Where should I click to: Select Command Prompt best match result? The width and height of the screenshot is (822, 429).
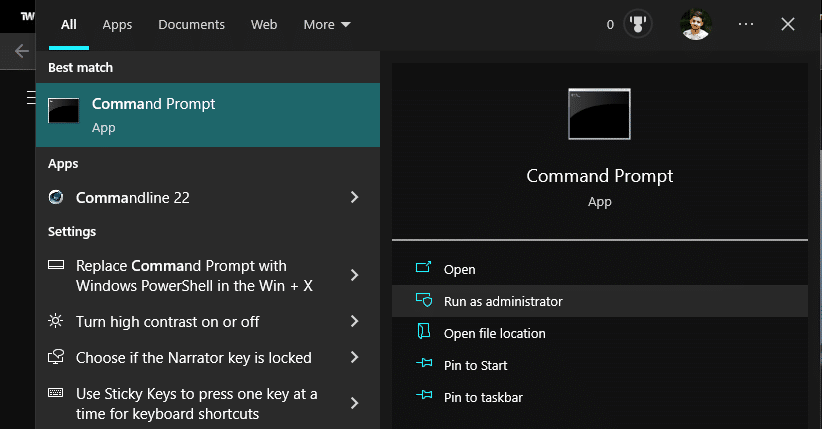click(x=208, y=115)
